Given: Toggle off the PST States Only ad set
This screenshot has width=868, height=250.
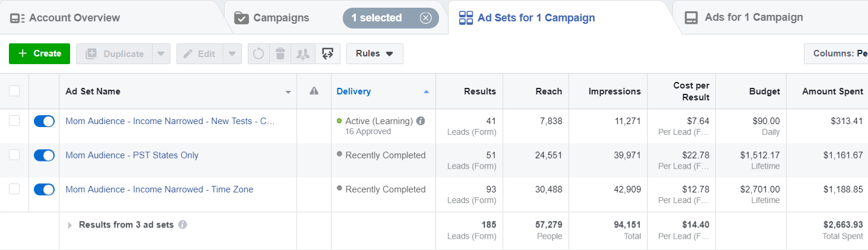Looking at the screenshot, I should [x=44, y=156].
